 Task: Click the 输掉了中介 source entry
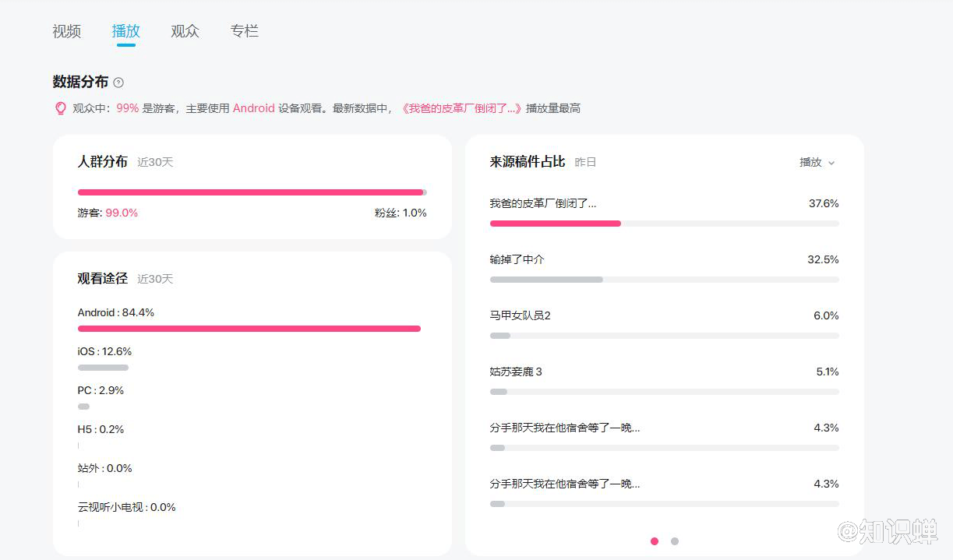pyautogui.click(x=517, y=259)
